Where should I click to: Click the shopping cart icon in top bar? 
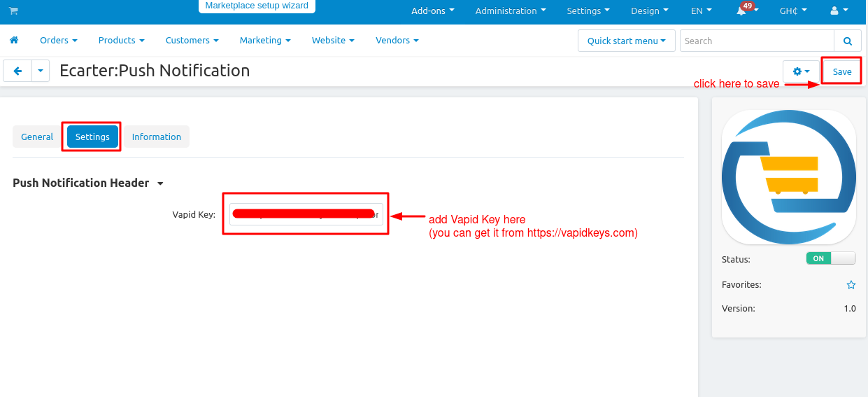[13, 11]
